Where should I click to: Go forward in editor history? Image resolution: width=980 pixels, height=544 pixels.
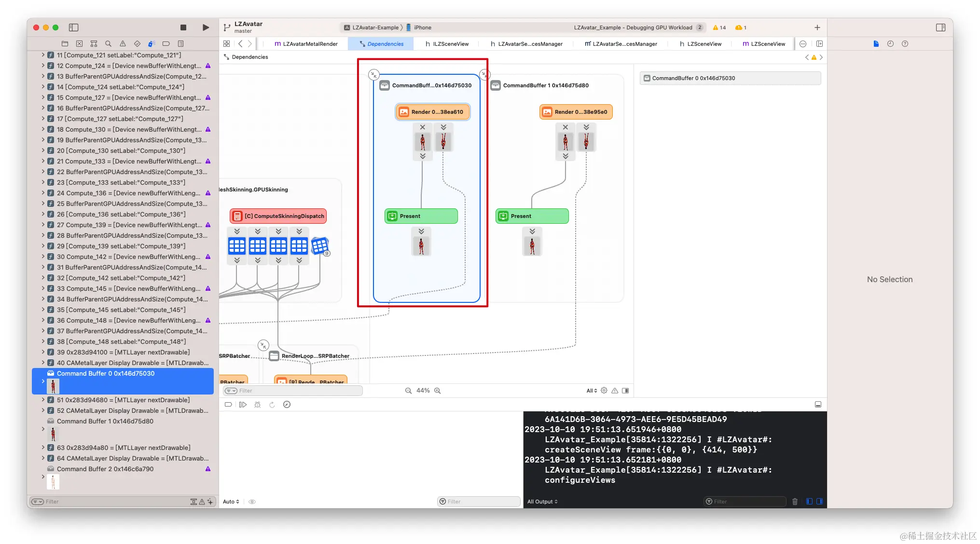[249, 44]
